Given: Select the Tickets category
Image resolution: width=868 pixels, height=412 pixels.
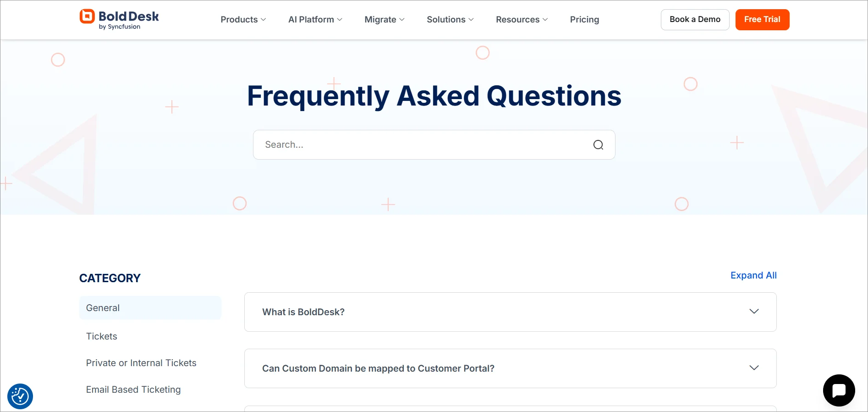Looking at the screenshot, I should point(102,336).
